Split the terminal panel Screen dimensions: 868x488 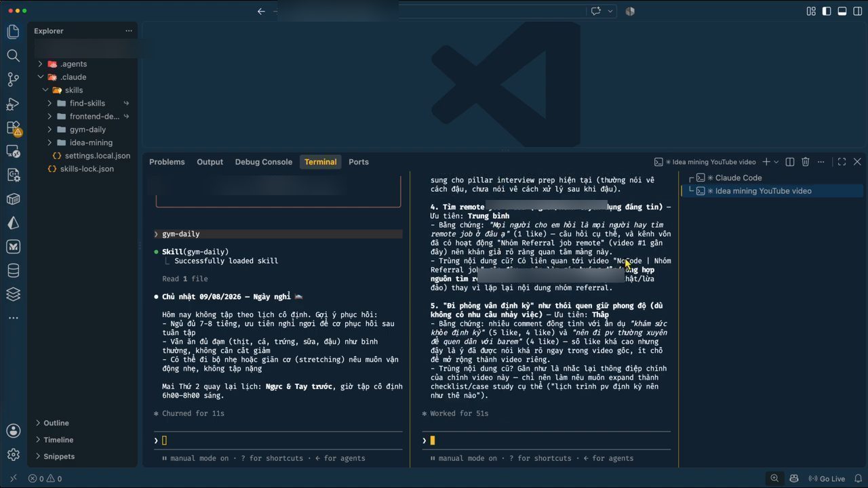[x=790, y=162]
